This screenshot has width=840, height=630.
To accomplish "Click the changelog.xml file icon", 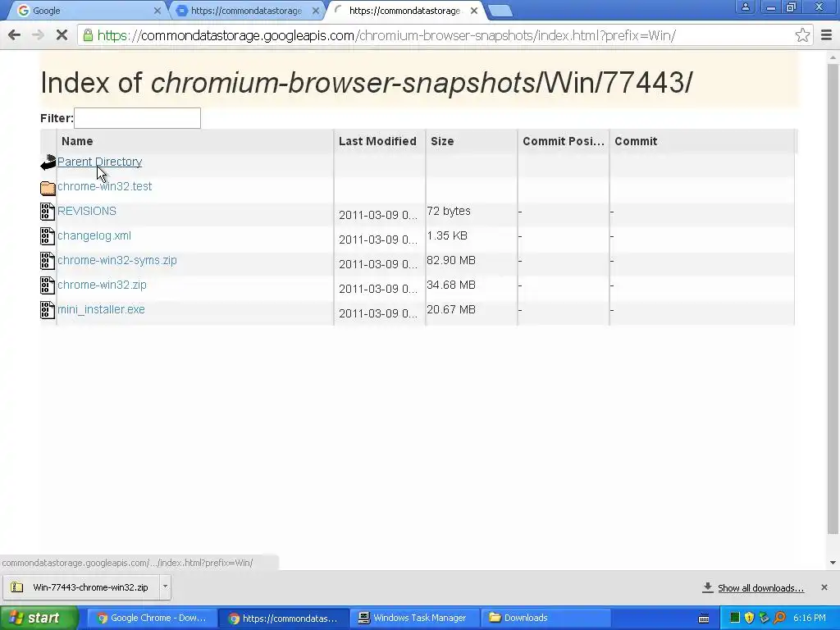I will (47, 236).
